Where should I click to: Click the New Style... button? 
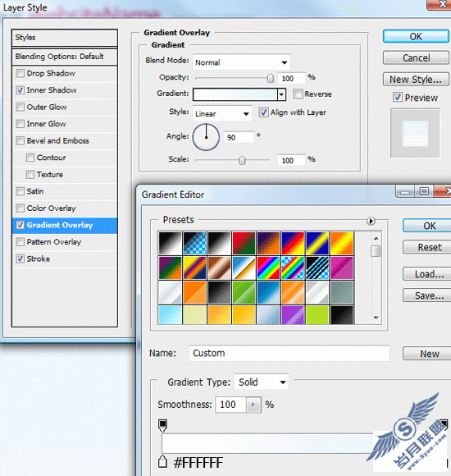tap(416, 80)
